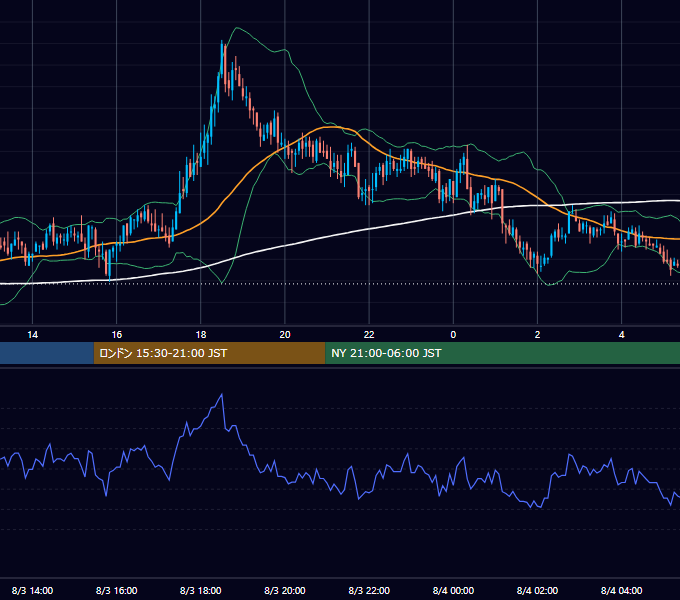Viewport: 680px width, 600px height.
Task: Click hour label 16 on price chart axis
Action: point(117,335)
